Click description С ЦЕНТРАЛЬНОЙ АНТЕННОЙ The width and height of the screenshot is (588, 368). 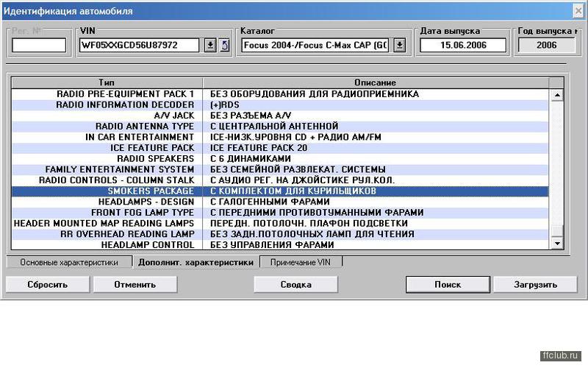(274, 127)
